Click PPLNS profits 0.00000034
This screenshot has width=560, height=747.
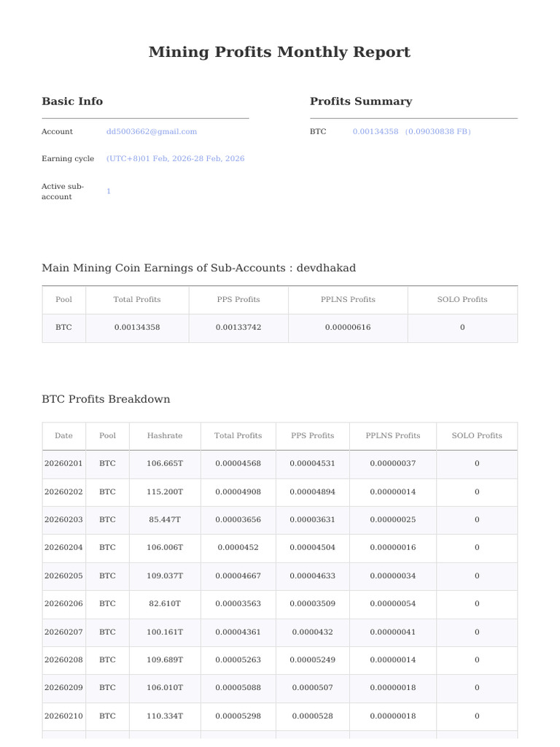point(393,576)
